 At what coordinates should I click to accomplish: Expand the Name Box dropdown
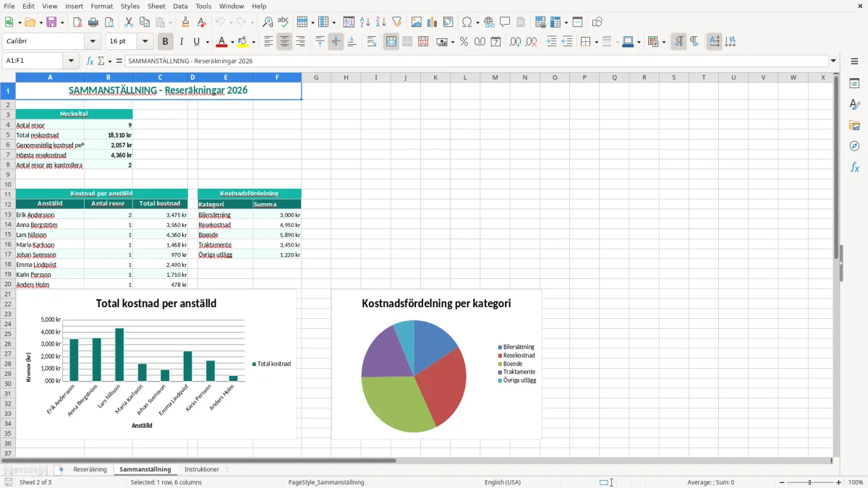[x=72, y=61]
